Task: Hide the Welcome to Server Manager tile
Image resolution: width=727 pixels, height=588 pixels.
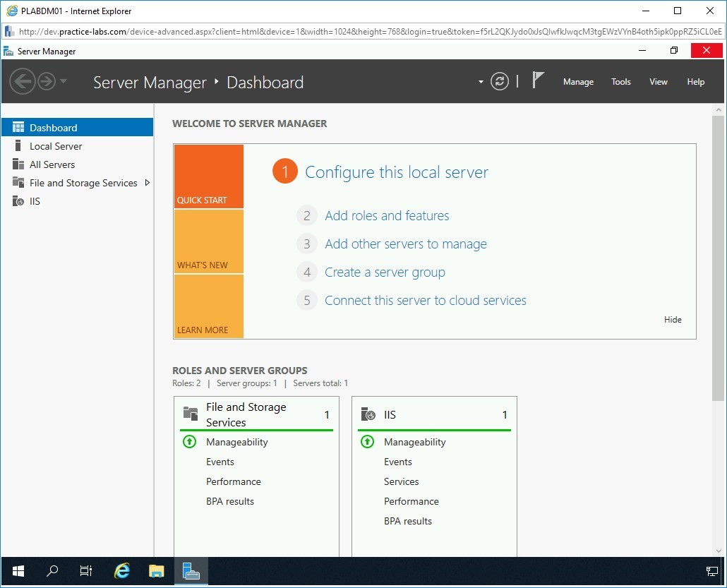Action: [x=672, y=319]
